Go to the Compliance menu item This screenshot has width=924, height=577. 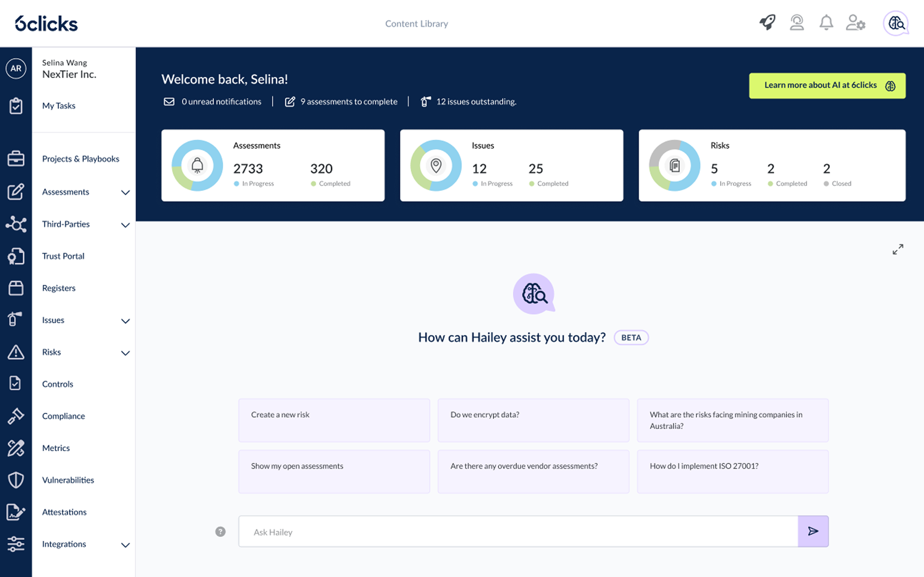63,416
